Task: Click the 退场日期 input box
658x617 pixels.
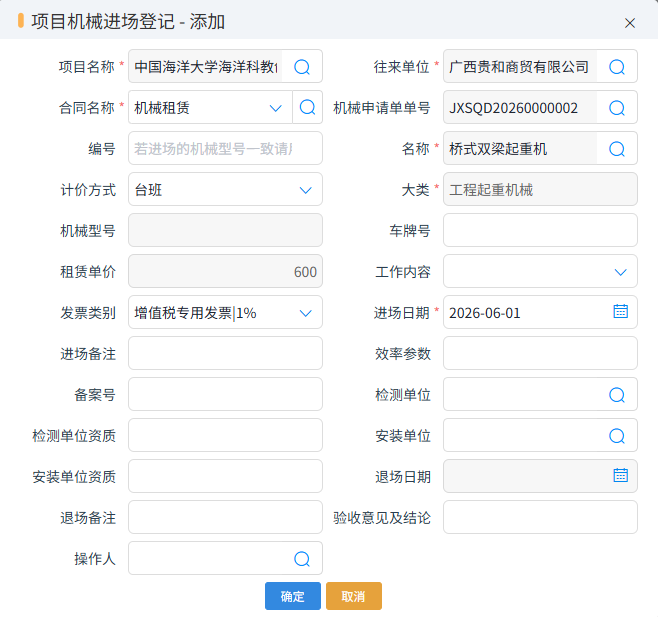Action: tap(540, 476)
